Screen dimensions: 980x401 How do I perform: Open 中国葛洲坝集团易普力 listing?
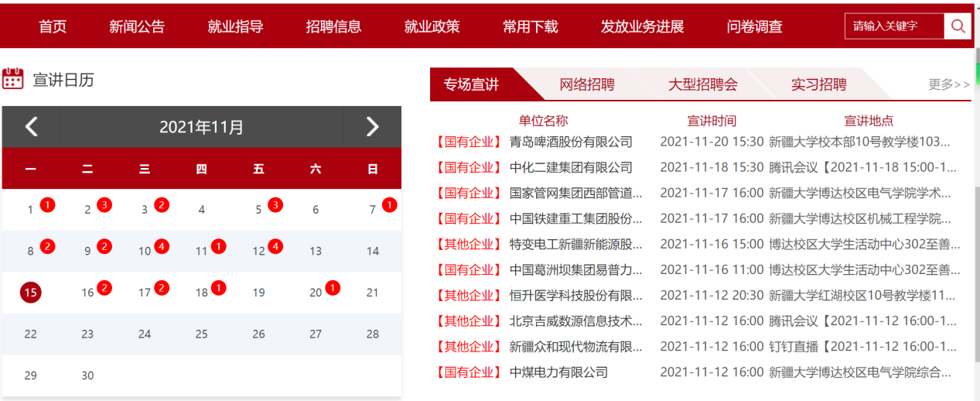click(576, 269)
